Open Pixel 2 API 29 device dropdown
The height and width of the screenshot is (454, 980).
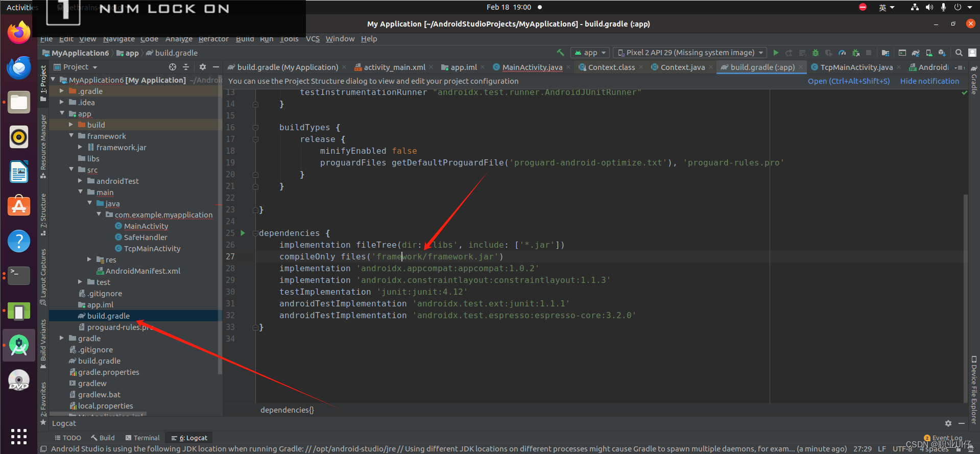pyautogui.click(x=690, y=53)
